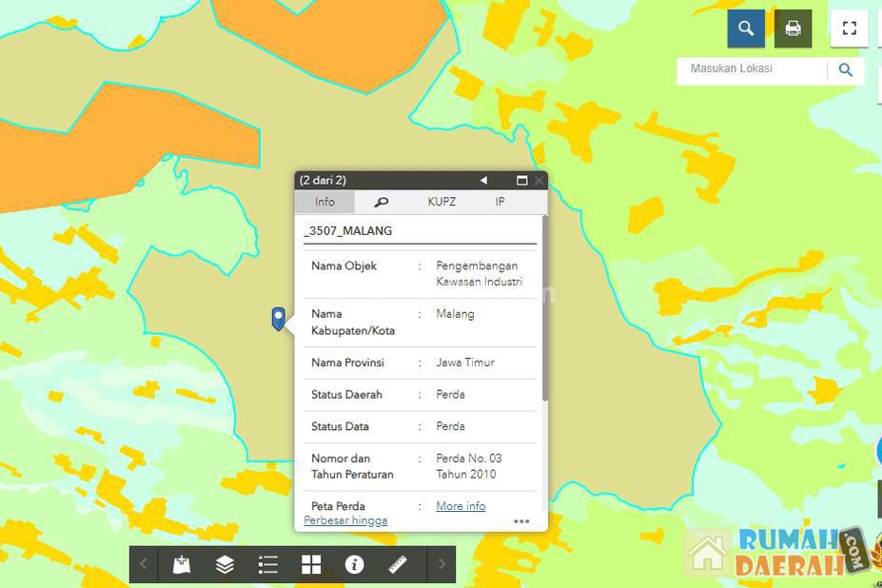
Task: Click the Perbesar hingga zoom link
Action: pyautogui.click(x=345, y=520)
